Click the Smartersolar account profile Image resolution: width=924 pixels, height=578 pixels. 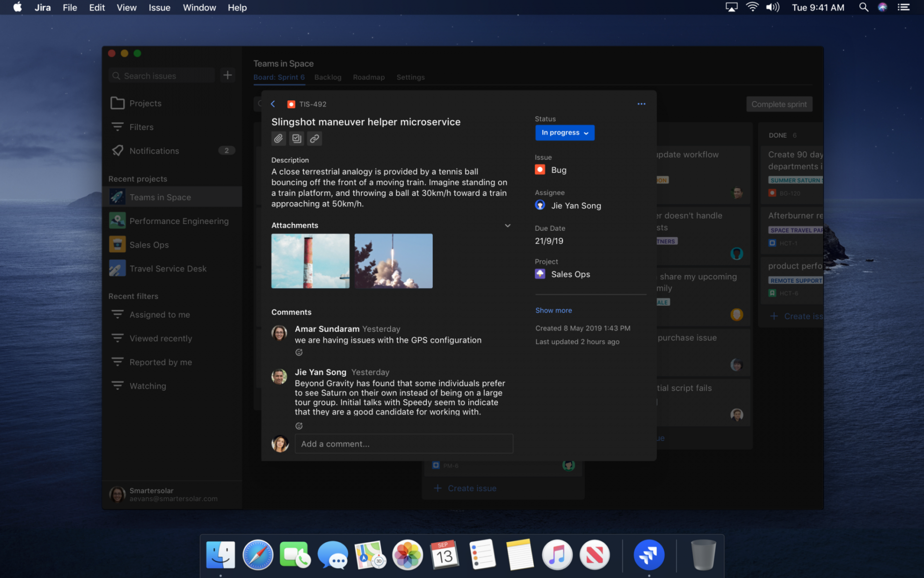click(172, 495)
